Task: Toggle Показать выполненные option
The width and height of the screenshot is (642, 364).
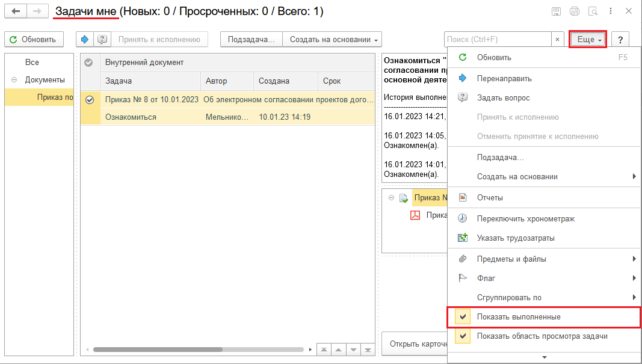Action: tap(519, 317)
